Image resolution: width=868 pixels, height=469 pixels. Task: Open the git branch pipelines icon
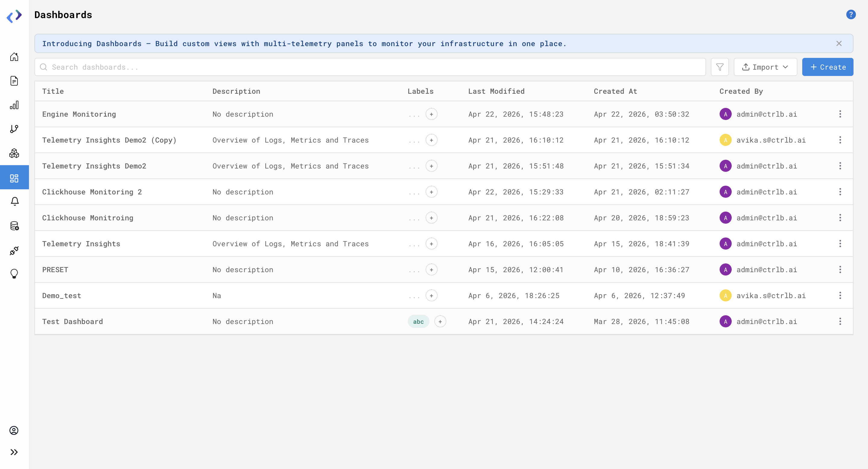[14, 129]
